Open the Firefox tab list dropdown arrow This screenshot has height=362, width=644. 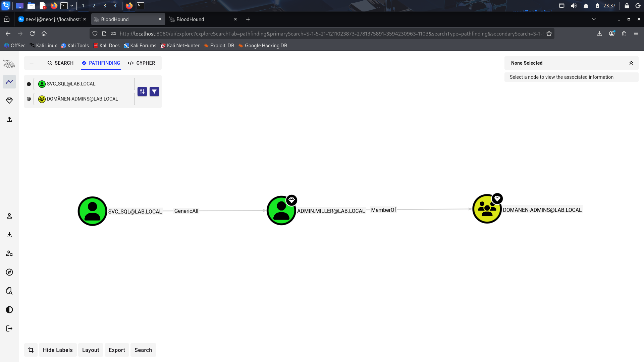tap(594, 19)
